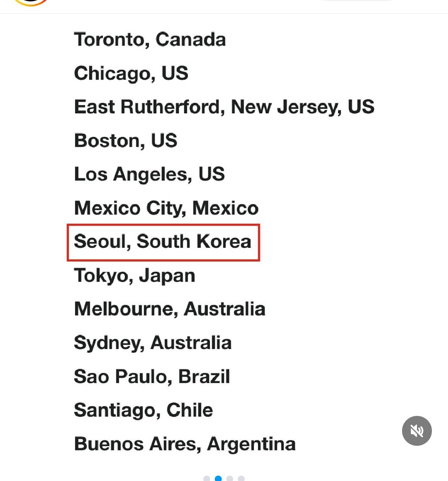This screenshot has height=481, width=448.
Task: Select Boston, US in the list
Action: tap(126, 141)
